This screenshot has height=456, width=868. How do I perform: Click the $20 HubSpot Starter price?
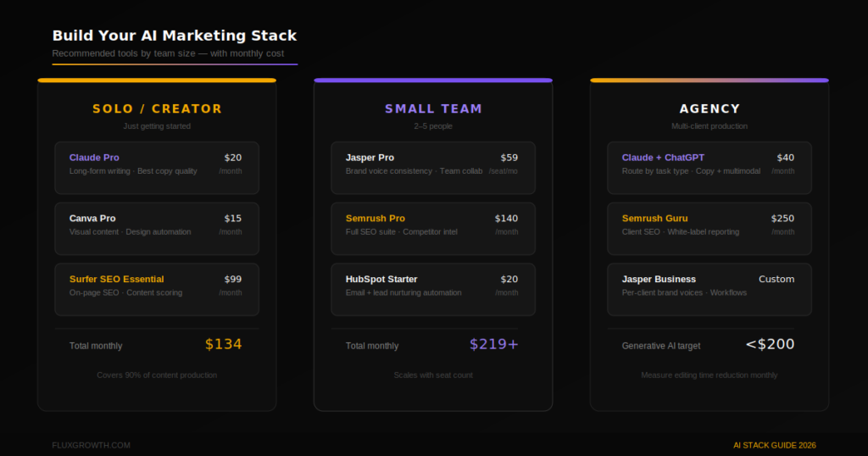pos(509,280)
